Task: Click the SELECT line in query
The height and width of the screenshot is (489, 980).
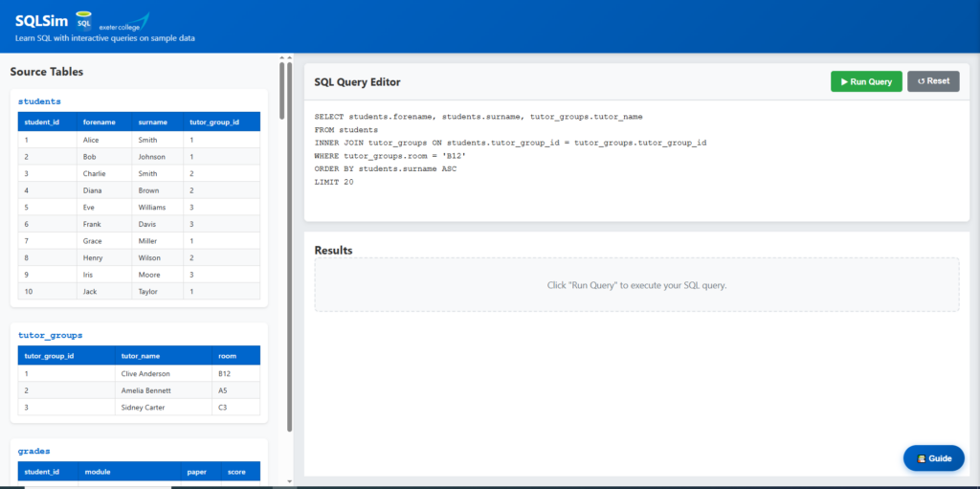Action: (x=479, y=117)
